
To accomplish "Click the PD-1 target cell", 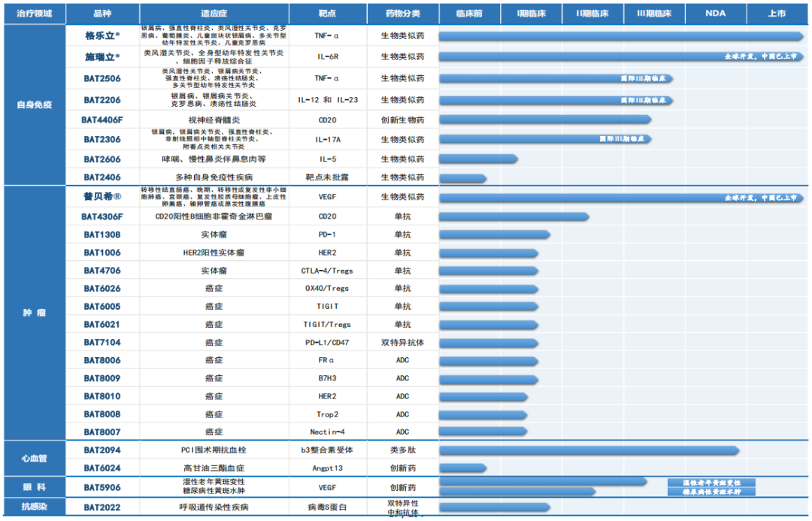I will (328, 235).
